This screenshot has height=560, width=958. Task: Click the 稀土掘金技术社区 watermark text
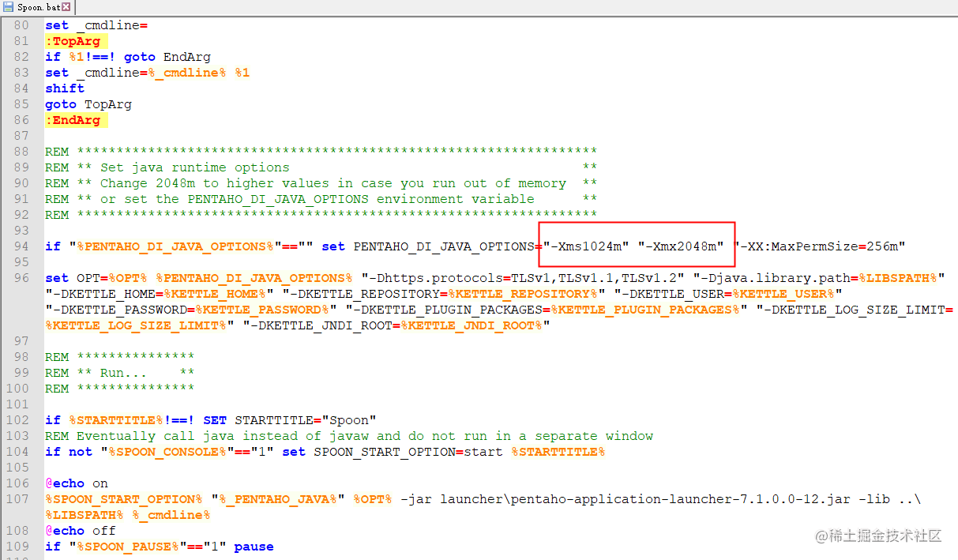879,536
